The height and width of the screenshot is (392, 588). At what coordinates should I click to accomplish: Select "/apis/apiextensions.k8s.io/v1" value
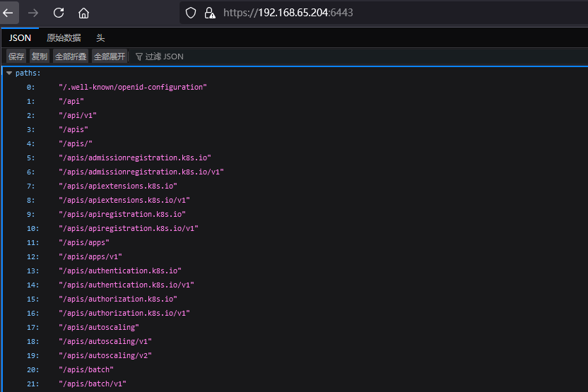[124, 200]
